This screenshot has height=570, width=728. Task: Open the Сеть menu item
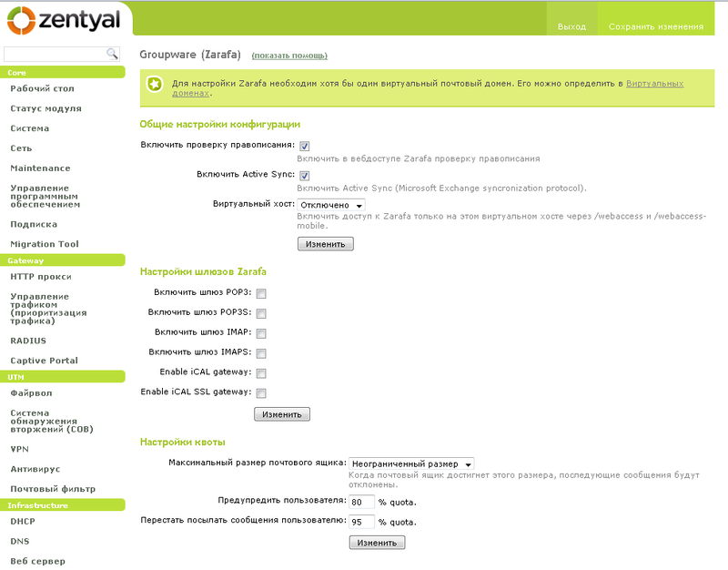click(21, 148)
